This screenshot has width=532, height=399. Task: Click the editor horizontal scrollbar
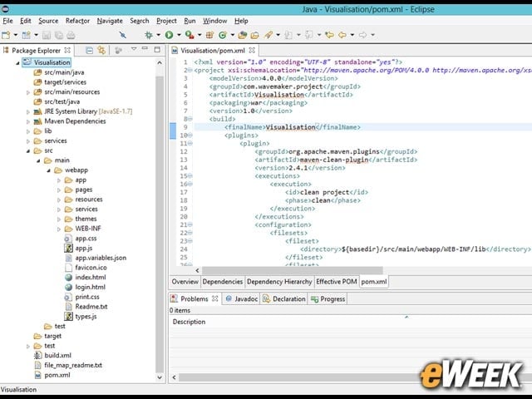[x=292, y=270]
